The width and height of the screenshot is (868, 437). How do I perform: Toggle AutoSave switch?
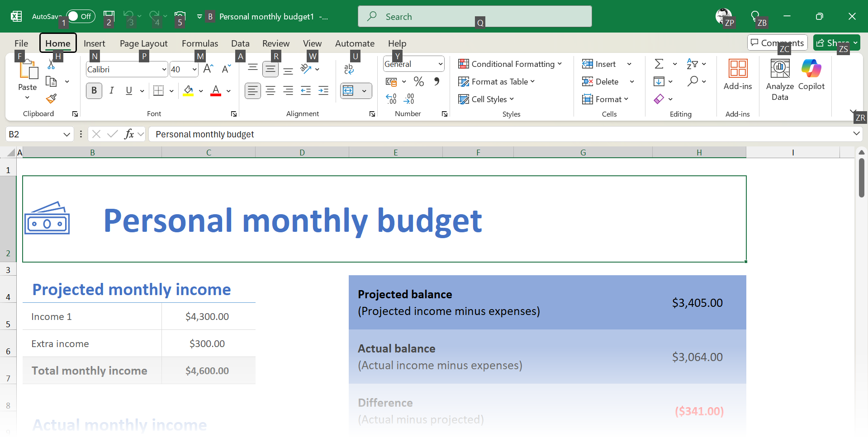click(x=81, y=16)
